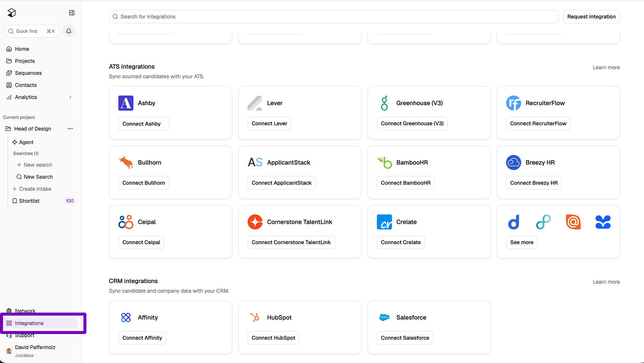Screen dimensions: 644x363
Task: Click Connect RecruiterFlow button
Action: pos(538,123)
